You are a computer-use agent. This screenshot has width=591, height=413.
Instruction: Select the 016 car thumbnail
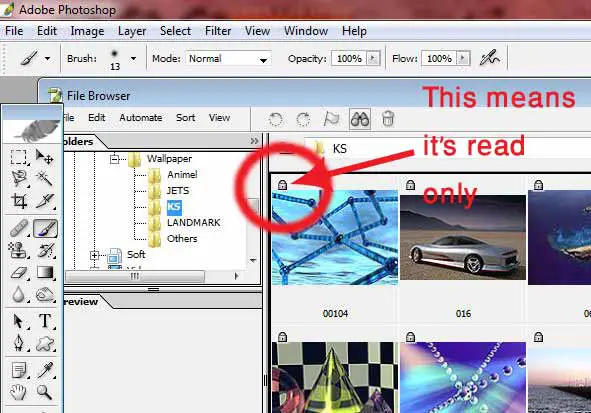[463, 237]
